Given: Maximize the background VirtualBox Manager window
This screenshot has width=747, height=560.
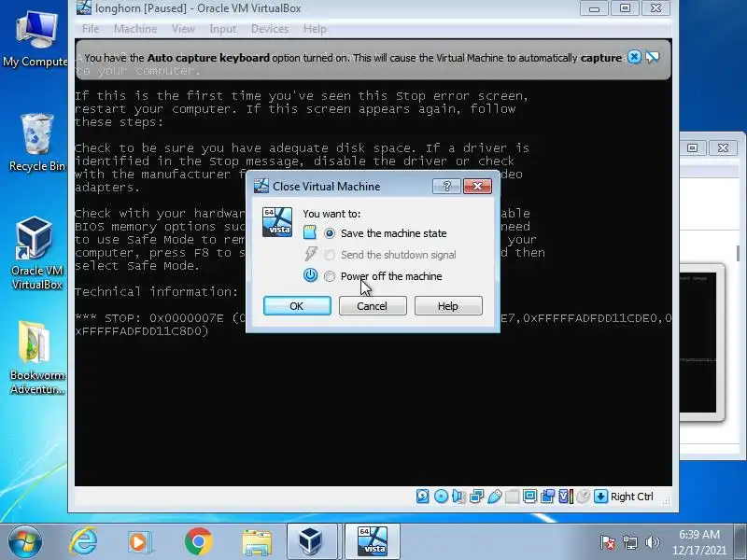Looking at the screenshot, I should [692, 147].
